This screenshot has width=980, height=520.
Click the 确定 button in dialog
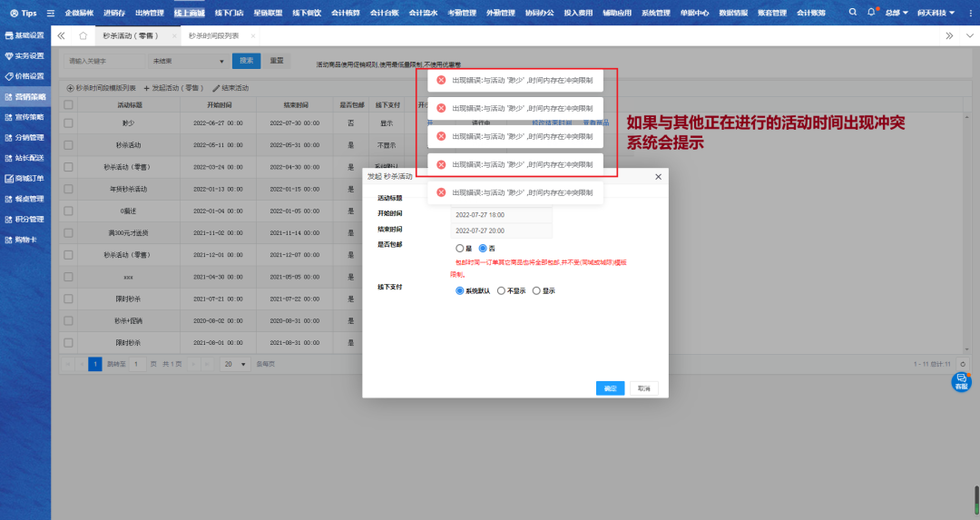point(610,388)
